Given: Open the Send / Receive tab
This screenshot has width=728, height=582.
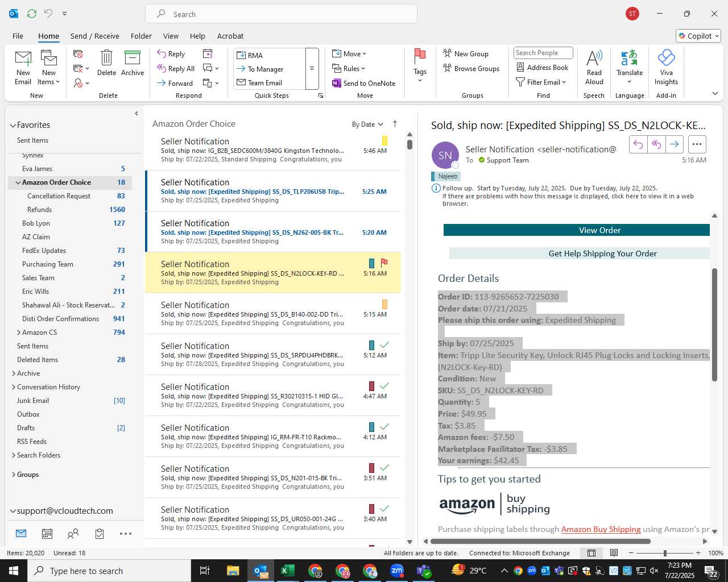Looking at the screenshot, I should click(95, 36).
